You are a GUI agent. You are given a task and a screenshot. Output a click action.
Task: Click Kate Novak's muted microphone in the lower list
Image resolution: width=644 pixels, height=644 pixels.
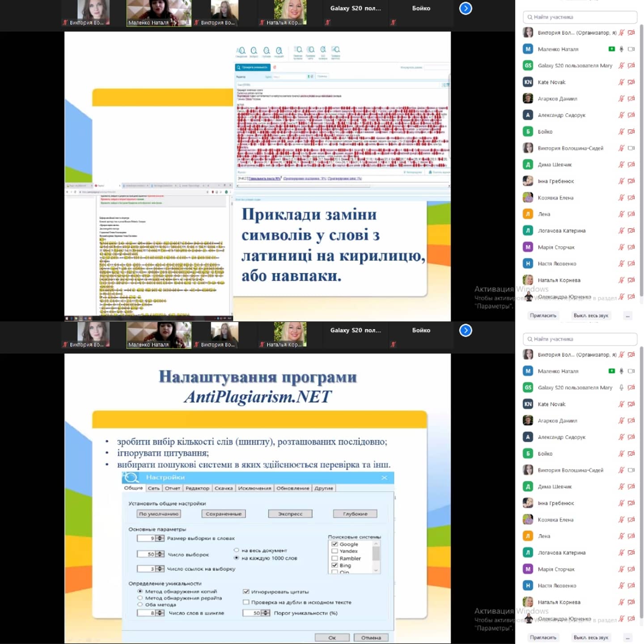[x=621, y=404]
